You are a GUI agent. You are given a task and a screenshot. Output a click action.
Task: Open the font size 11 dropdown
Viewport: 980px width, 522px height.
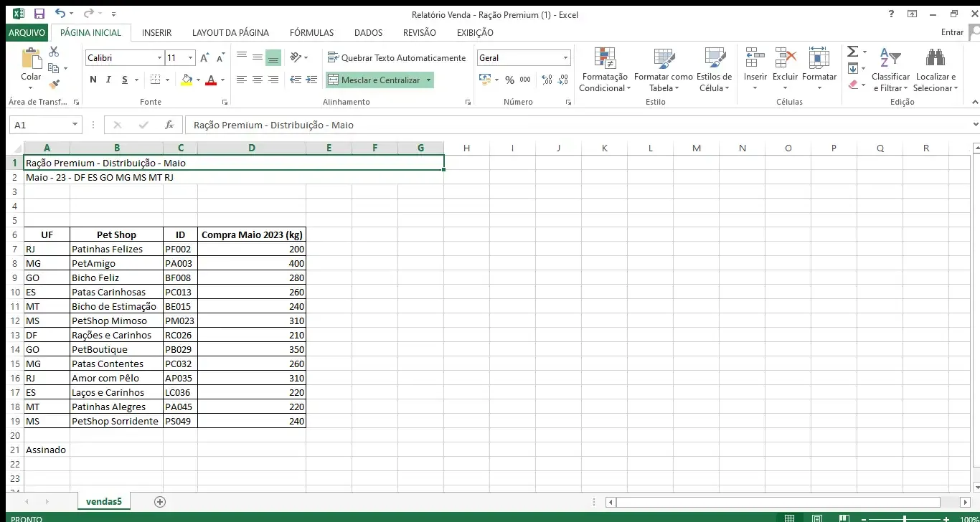tap(190, 58)
